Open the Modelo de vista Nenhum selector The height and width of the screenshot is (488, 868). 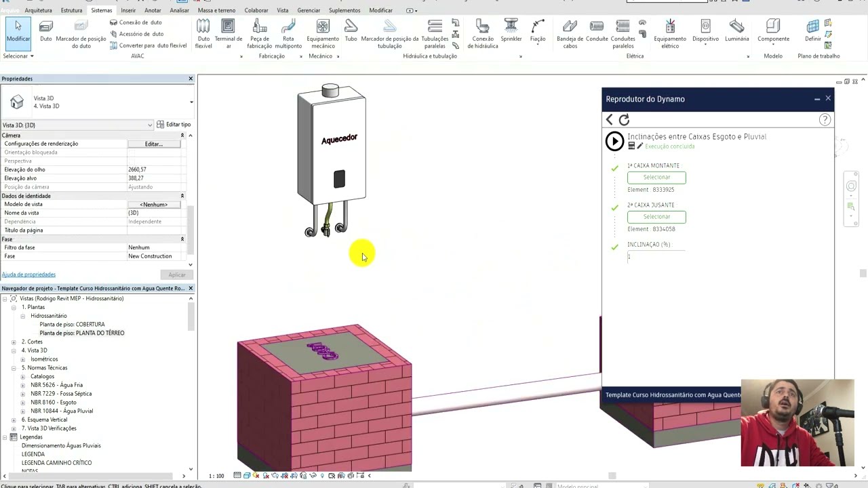(x=154, y=204)
